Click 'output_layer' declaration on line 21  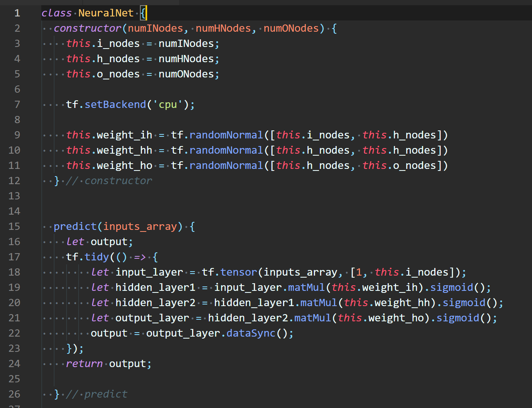tap(152, 318)
